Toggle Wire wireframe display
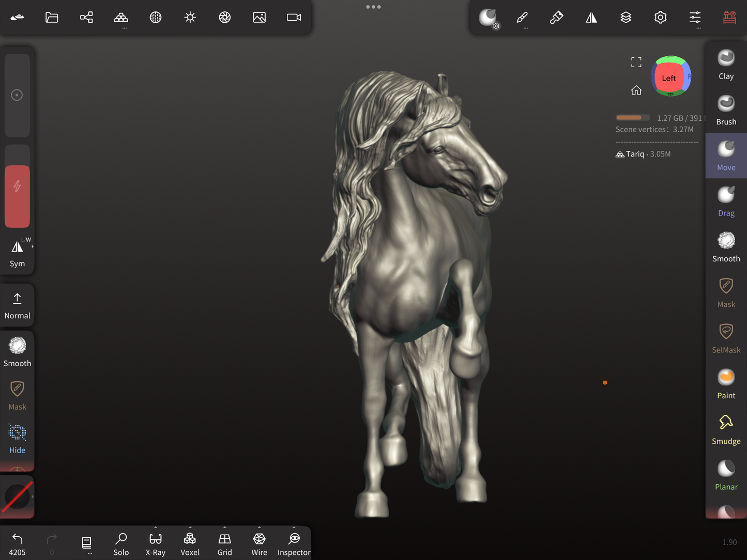 pos(259,544)
